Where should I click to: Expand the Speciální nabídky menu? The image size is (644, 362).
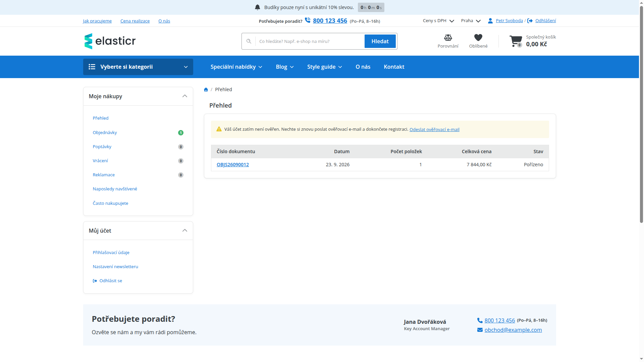236,67
